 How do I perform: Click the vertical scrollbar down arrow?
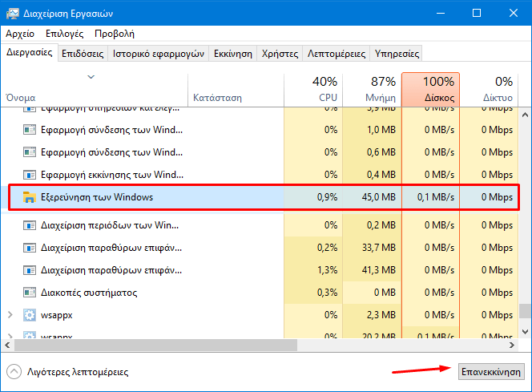pos(525,332)
